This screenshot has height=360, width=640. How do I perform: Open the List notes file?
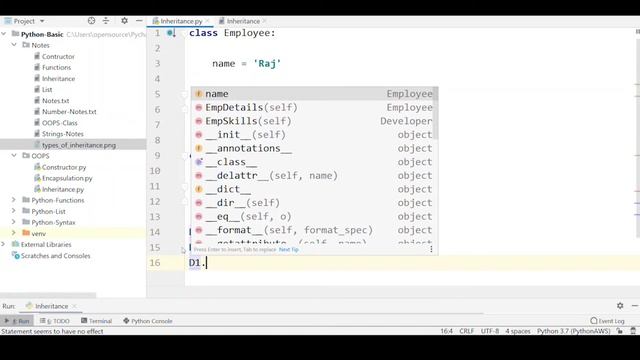click(x=47, y=89)
